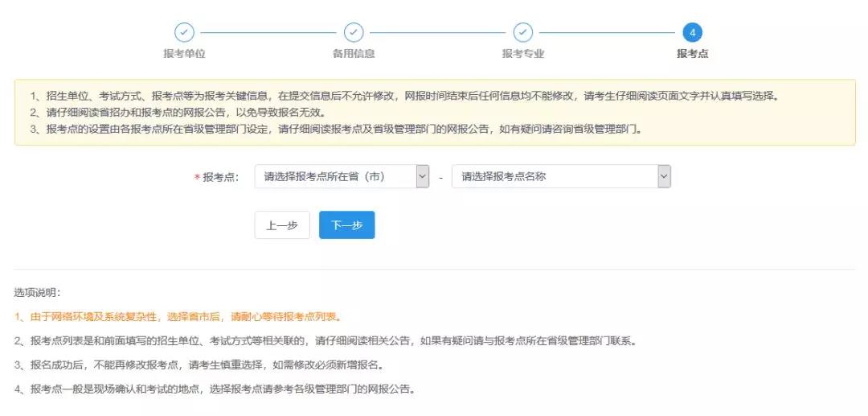Click the checkmark icon above 报考单位
This screenshot has width=868, height=416.
[x=184, y=32]
